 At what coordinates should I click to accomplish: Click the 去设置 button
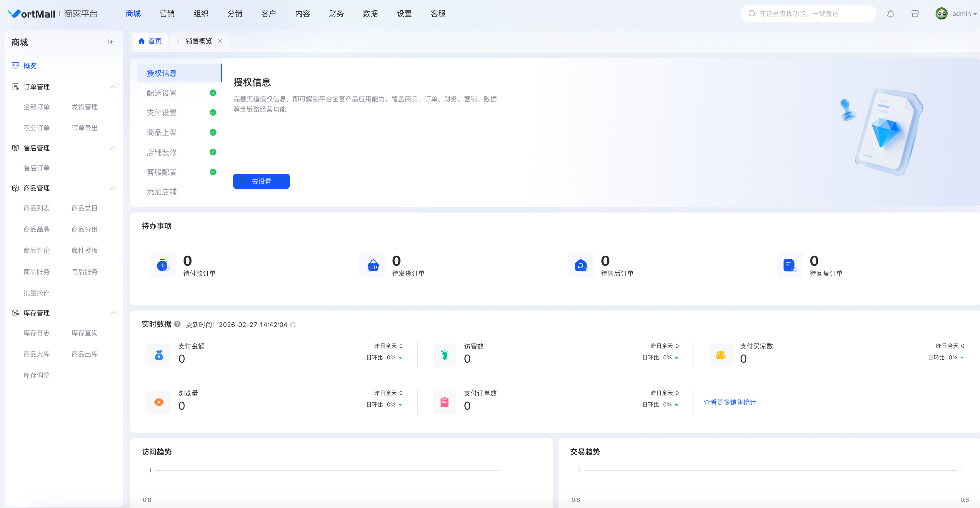(x=261, y=181)
